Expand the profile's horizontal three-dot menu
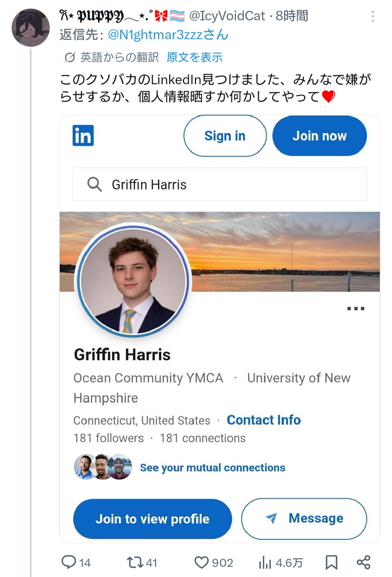This screenshot has height=577, width=392. tap(355, 309)
